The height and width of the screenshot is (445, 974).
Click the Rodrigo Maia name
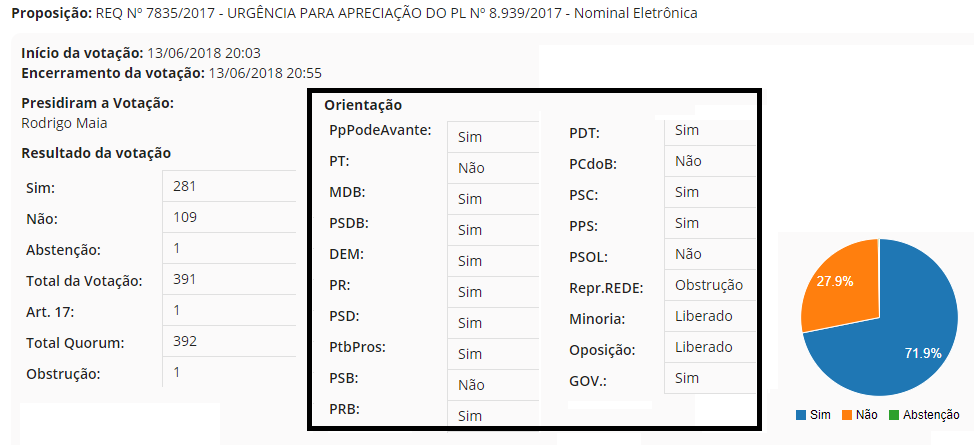64,123
